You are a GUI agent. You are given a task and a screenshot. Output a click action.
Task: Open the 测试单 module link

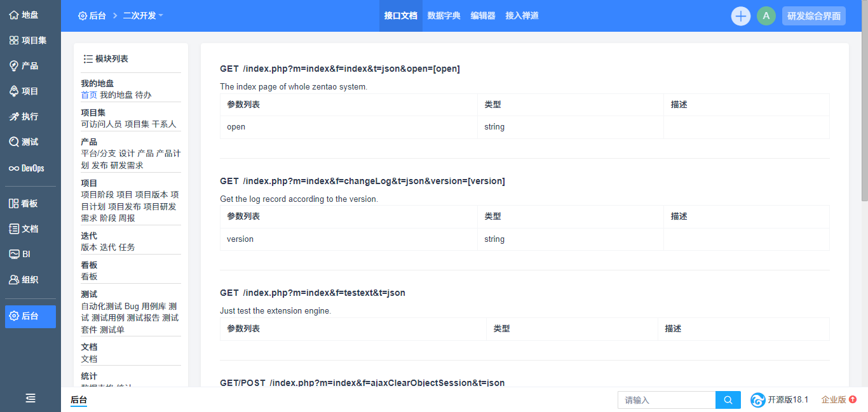[x=112, y=329]
